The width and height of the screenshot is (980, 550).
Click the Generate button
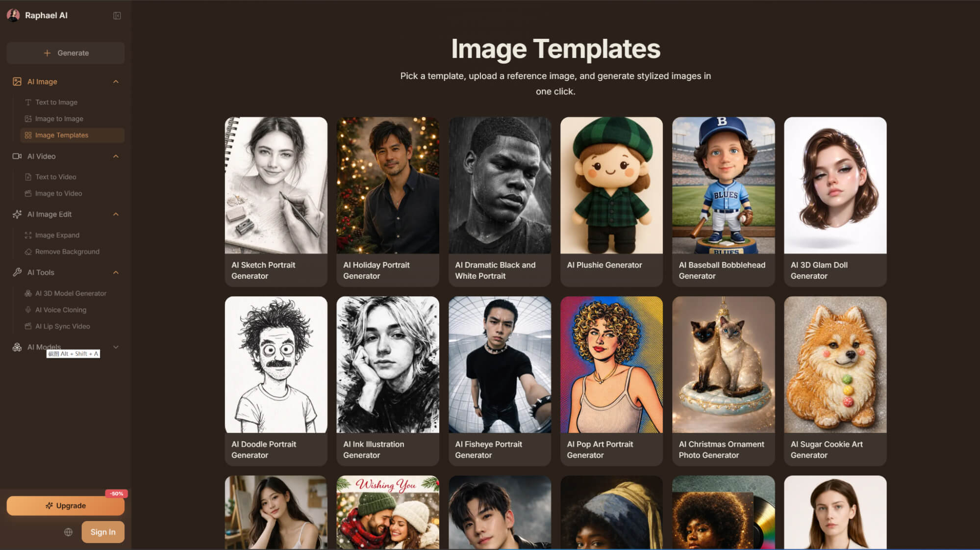pos(66,53)
